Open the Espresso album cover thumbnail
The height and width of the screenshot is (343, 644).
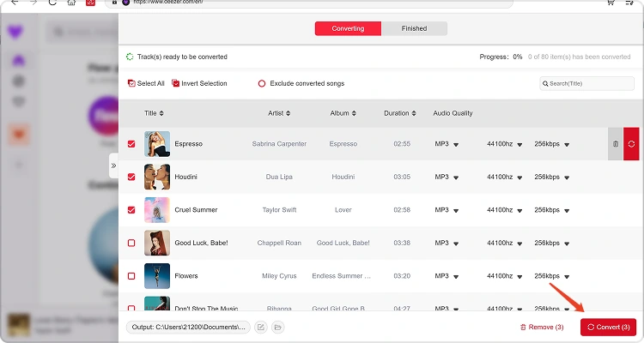[x=157, y=144]
